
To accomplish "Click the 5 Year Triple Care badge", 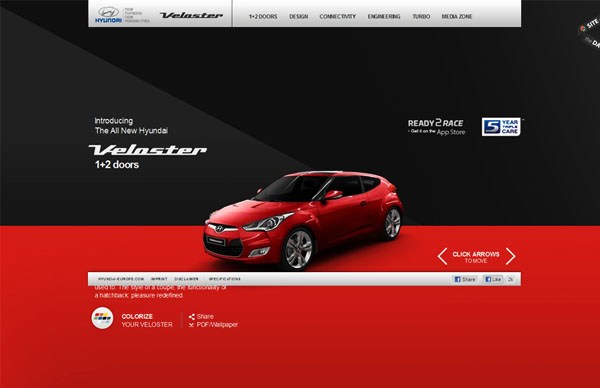I will (501, 127).
